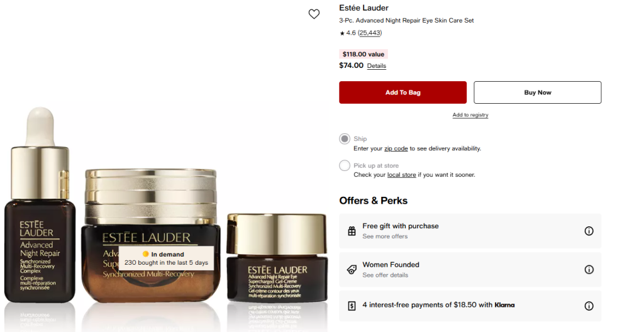Viewport: 644px width, 332px height.
Task: Click the Klarna dollar payment icon
Action: point(352,306)
